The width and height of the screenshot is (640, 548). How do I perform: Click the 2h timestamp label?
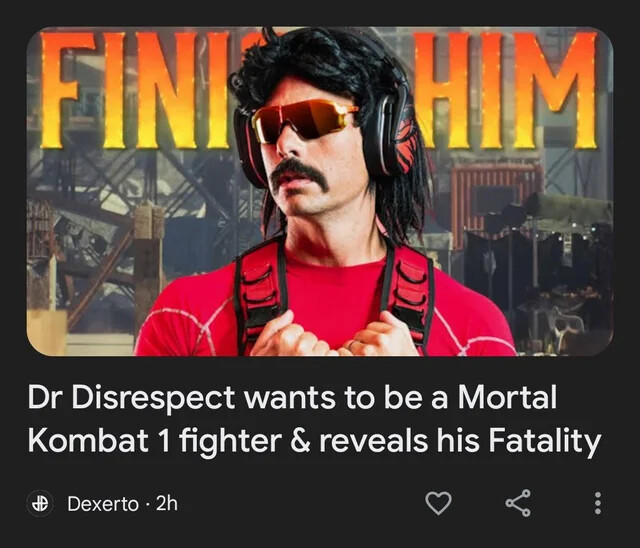tap(167, 504)
